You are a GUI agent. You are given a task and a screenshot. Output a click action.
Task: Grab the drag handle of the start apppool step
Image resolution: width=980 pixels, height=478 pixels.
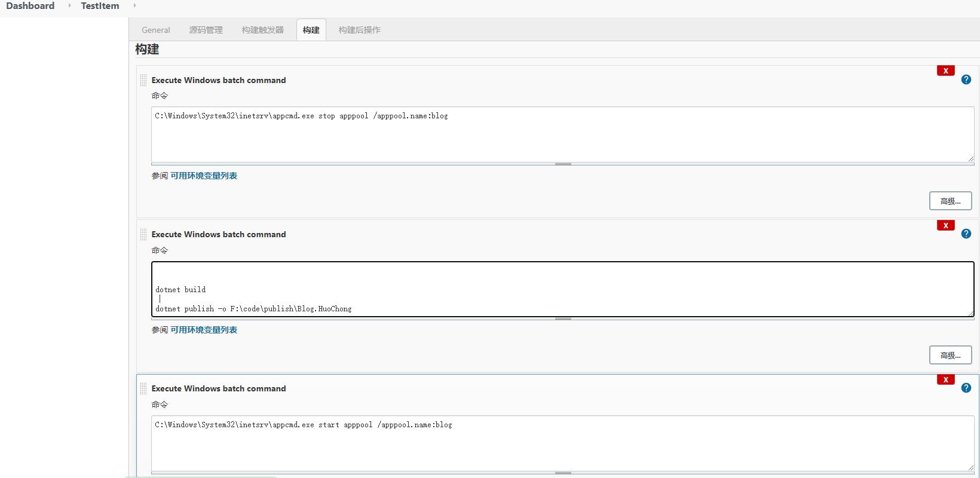pyautogui.click(x=143, y=388)
